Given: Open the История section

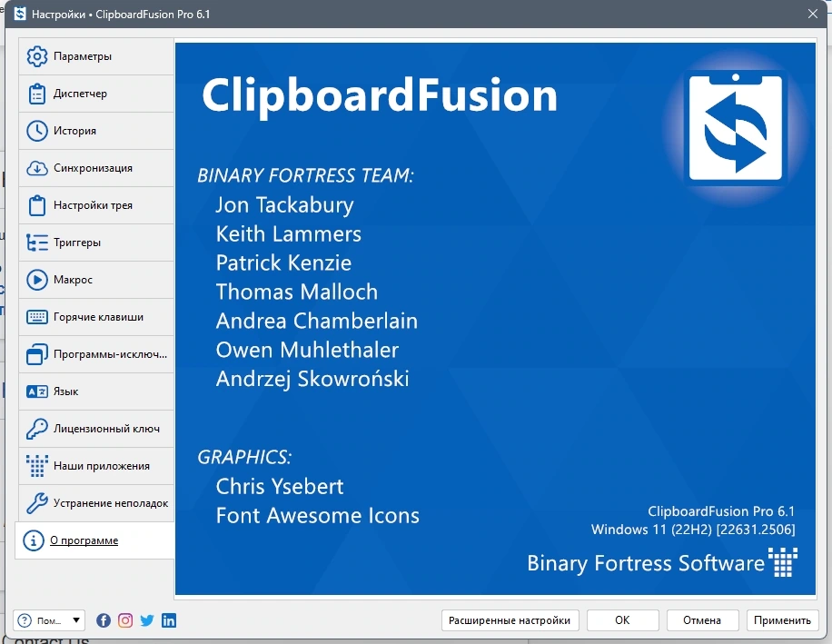Looking at the screenshot, I should [x=96, y=131].
